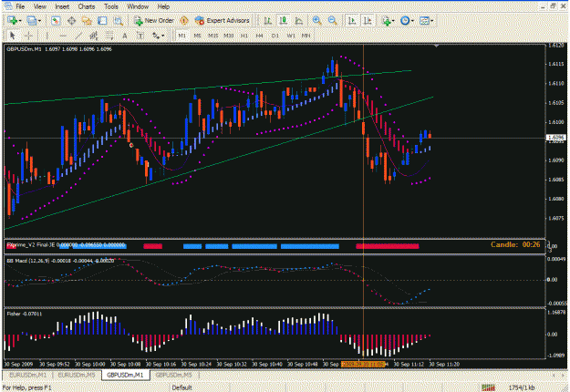Viewport: 570px width, 392px height.
Task: Click the connection status bars indicator
Action: pos(488,387)
